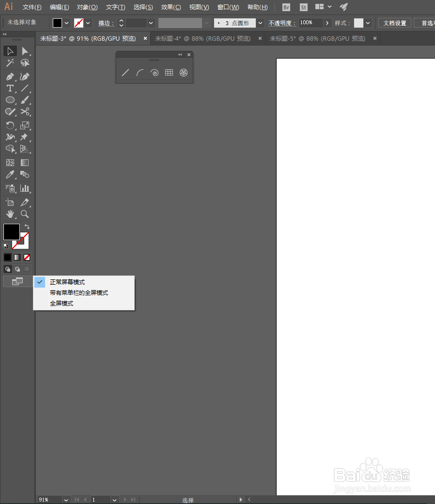435x504 pixels.
Task: Expand stroke color dropdown in control bar
Action: pos(88,23)
